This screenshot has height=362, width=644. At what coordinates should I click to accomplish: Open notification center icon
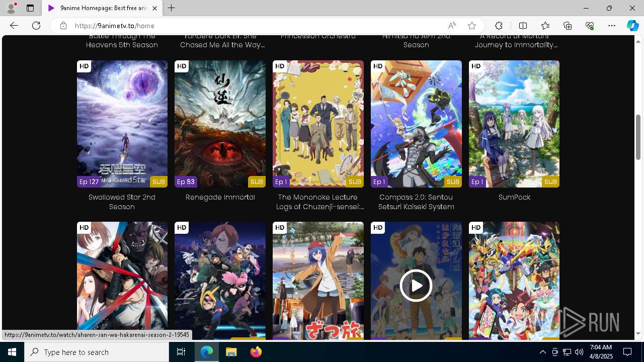pyautogui.click(x=627, y=352)
